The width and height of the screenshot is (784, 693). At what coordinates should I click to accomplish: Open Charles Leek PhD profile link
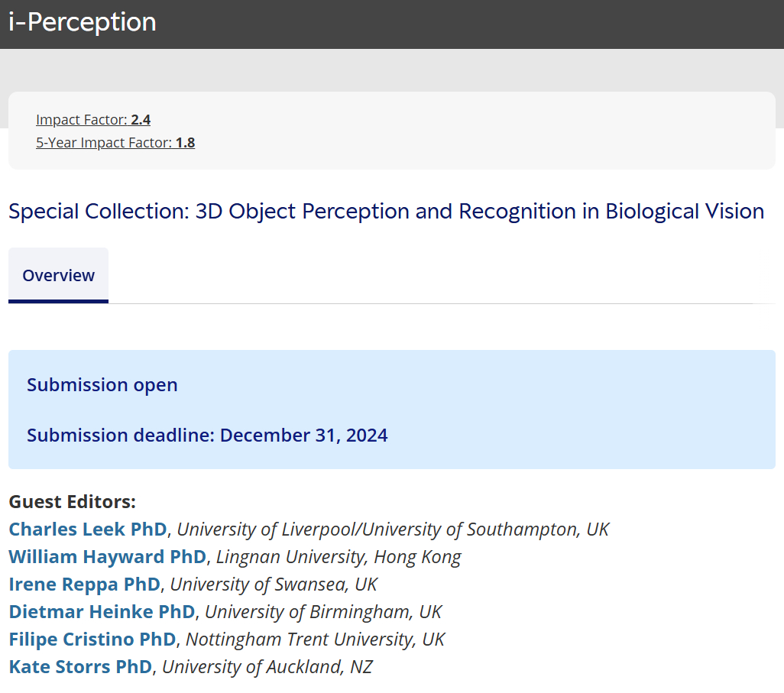click(x=88, y=529)
